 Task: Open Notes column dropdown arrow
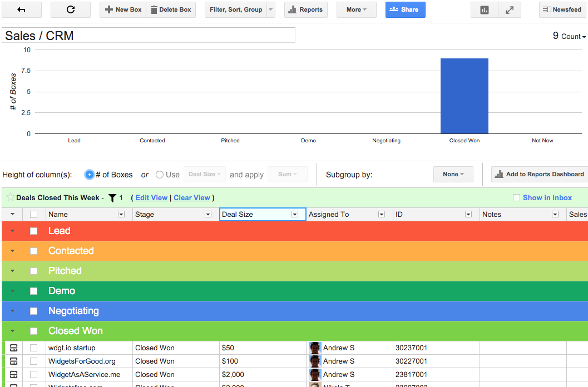[555, 214]
